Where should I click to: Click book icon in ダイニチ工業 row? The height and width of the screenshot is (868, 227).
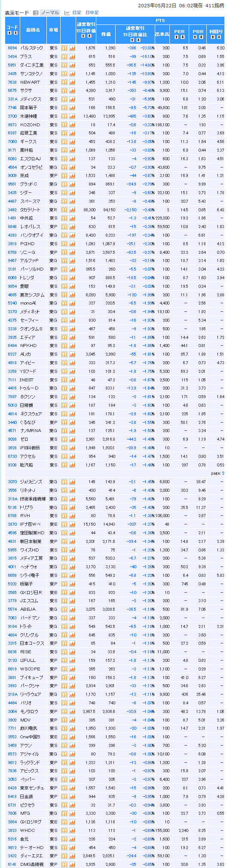tap(64, 65)
